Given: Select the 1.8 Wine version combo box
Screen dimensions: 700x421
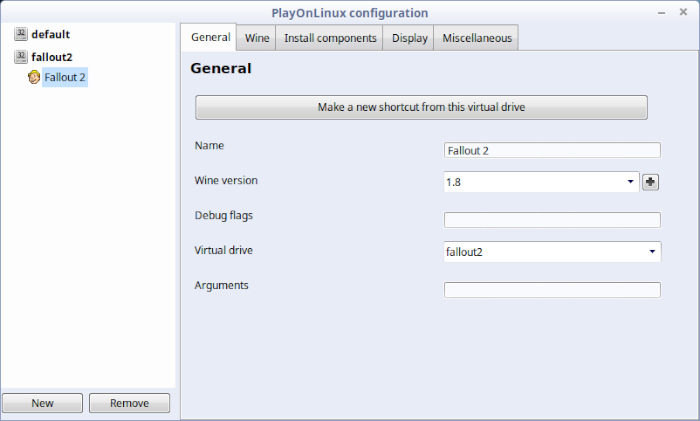Looking at the screenshot, I should tap(541, 182).
